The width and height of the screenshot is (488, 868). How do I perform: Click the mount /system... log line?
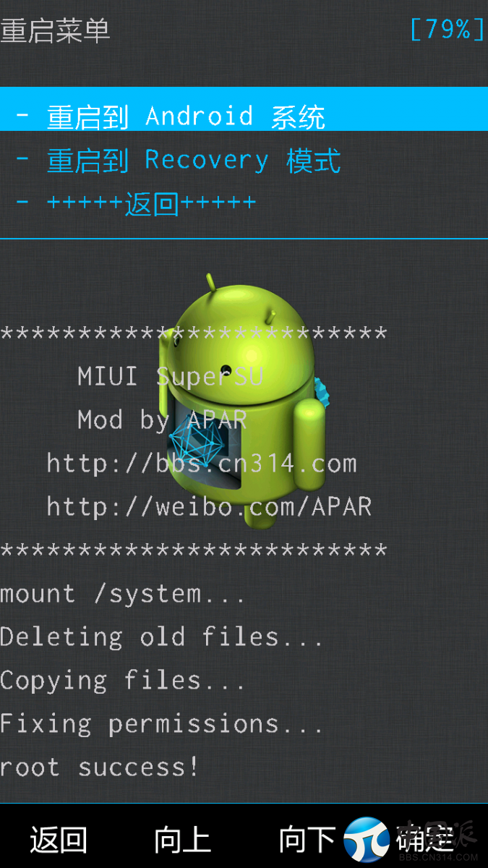click(x=122, y=594)
